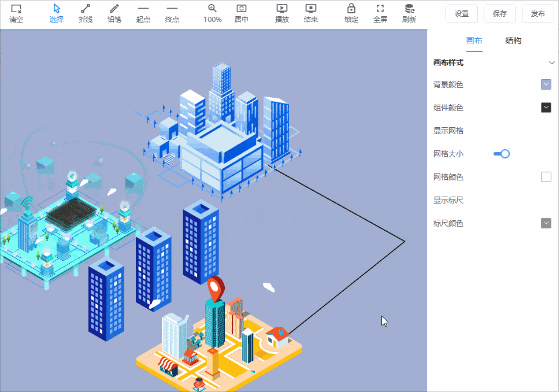Viewport: 560px width, 392px height.
Task: Click the 100% zoom magnifier icon
Action: coord(212,9)
